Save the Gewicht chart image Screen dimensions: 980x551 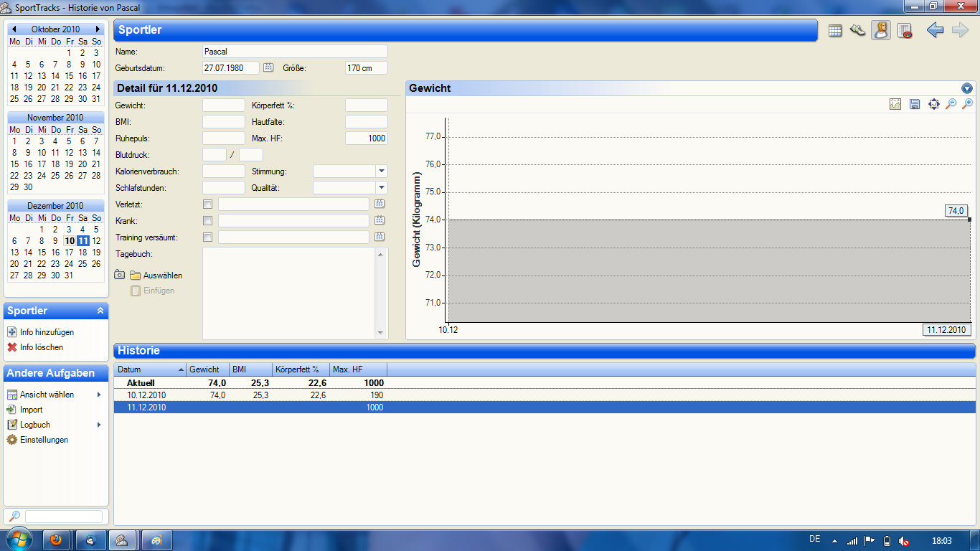pos(915,104)
